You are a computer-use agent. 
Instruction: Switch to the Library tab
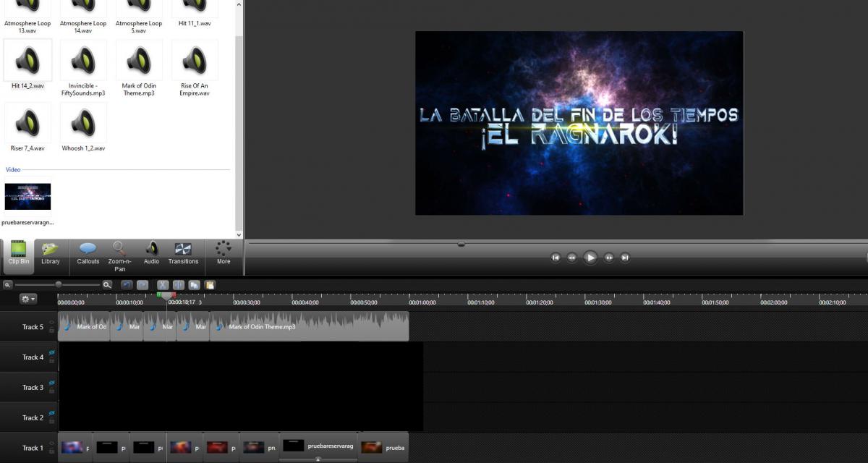point(51,254)
